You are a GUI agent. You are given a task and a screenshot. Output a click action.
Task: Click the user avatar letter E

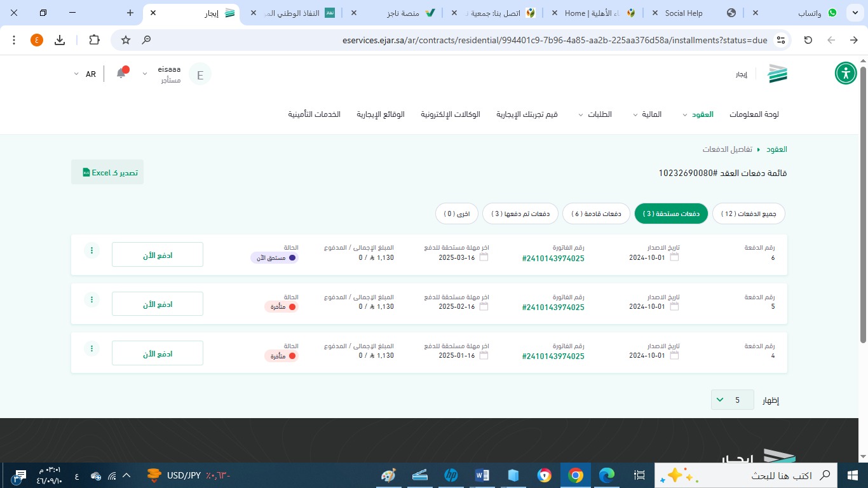pos(200,74)
